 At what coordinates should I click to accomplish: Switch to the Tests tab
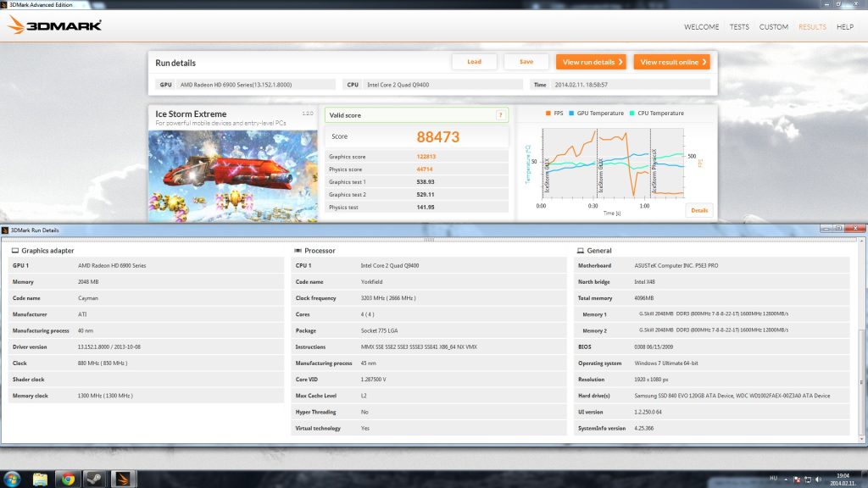coord(739,26)
